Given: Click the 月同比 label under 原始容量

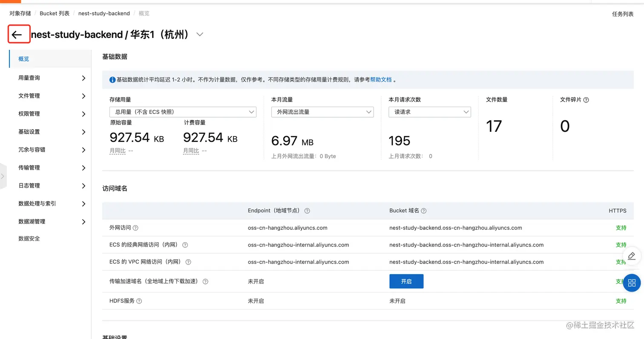Looking at the screenshot, I should [118, 151].
